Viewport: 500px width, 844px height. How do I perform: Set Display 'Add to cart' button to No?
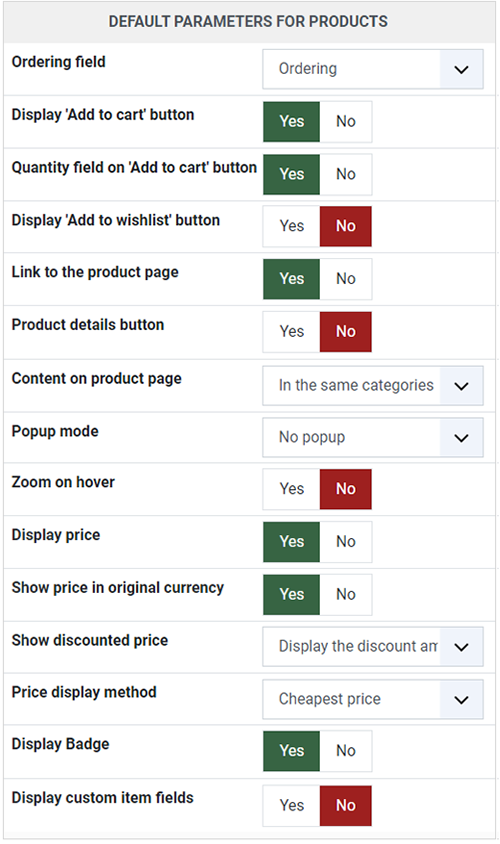pos(346,122)
